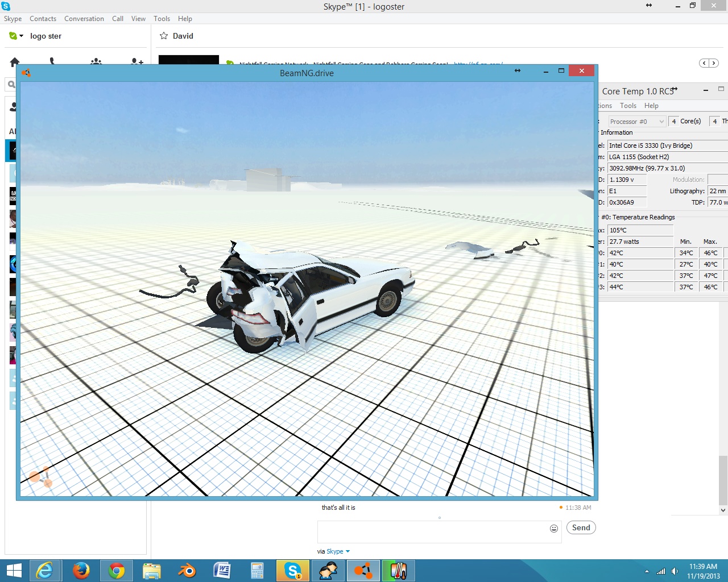Click the Skype chat message input field
The image size is (728, 582).
(x=432, y=531)
